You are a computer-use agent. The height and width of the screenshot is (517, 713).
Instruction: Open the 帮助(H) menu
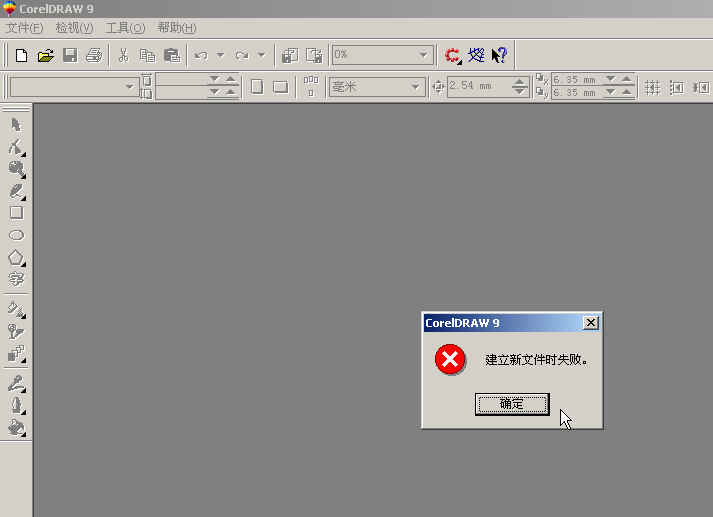coord(176,28)
